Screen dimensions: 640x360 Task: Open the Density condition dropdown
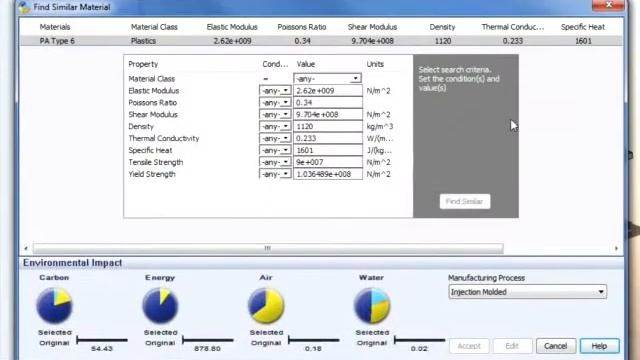pyautogui.click(x=286, y=126)
